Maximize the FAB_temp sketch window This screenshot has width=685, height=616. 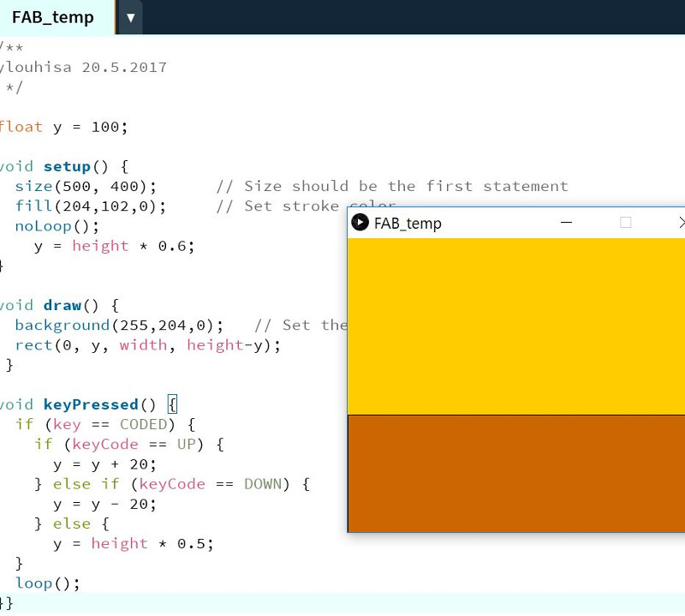(x=626, y=223)
